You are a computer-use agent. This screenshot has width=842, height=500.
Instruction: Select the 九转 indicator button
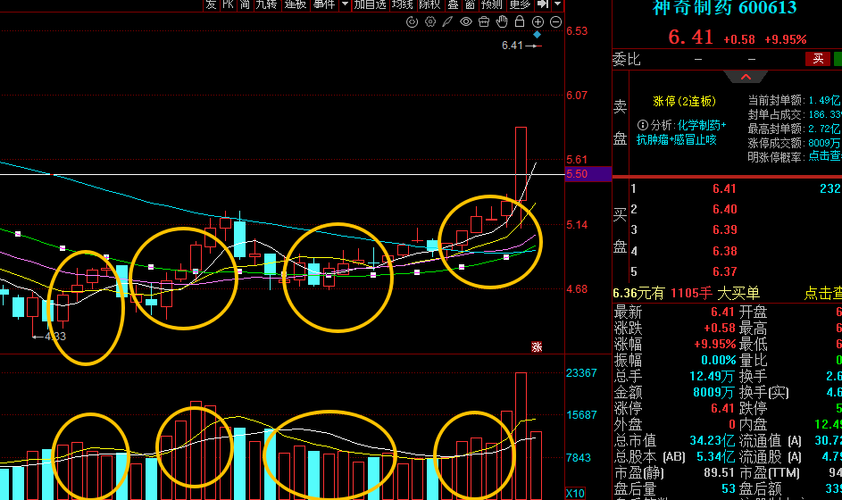[266, 4]
